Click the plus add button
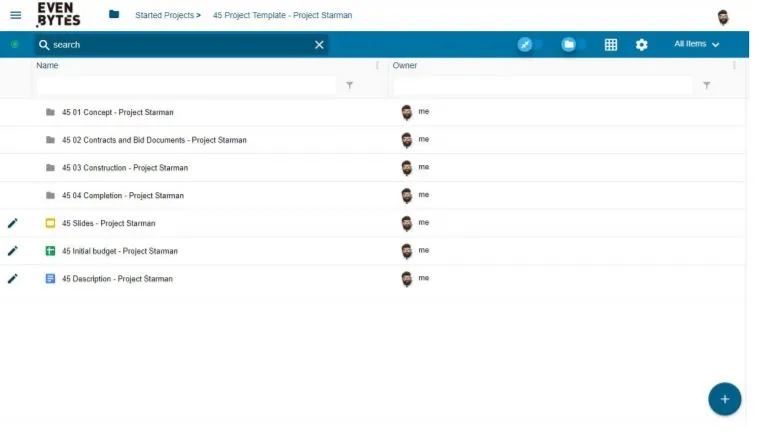This screenshot has height=440, width=759. click(724, 399)
